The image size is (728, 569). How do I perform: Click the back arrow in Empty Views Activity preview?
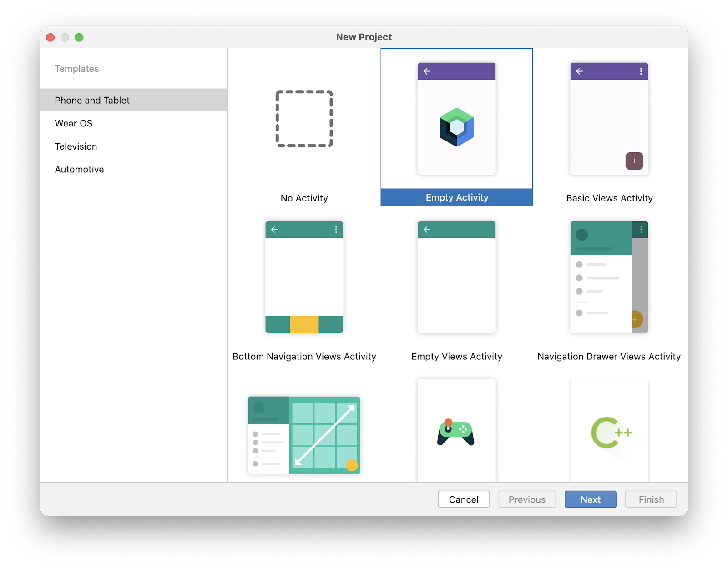point(427,230)
